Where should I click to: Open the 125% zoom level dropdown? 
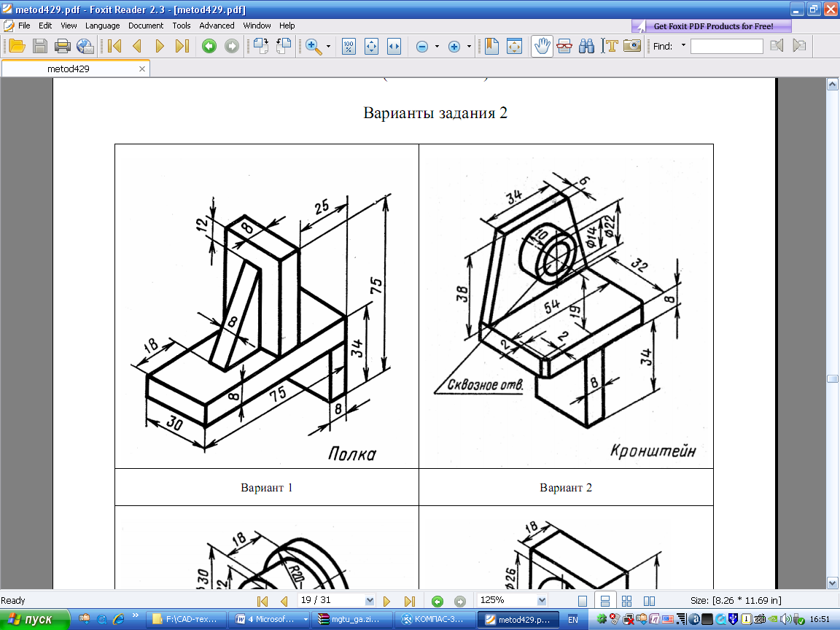point(542,601)
